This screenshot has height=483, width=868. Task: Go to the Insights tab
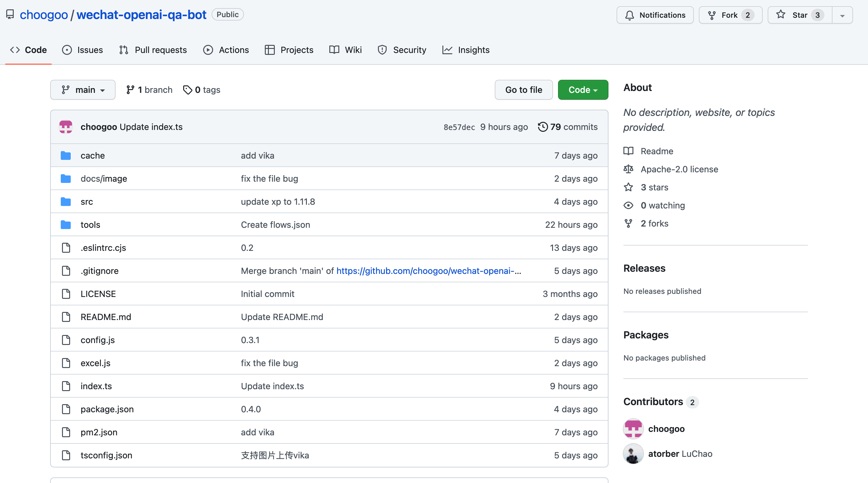(x=466, y=50)
